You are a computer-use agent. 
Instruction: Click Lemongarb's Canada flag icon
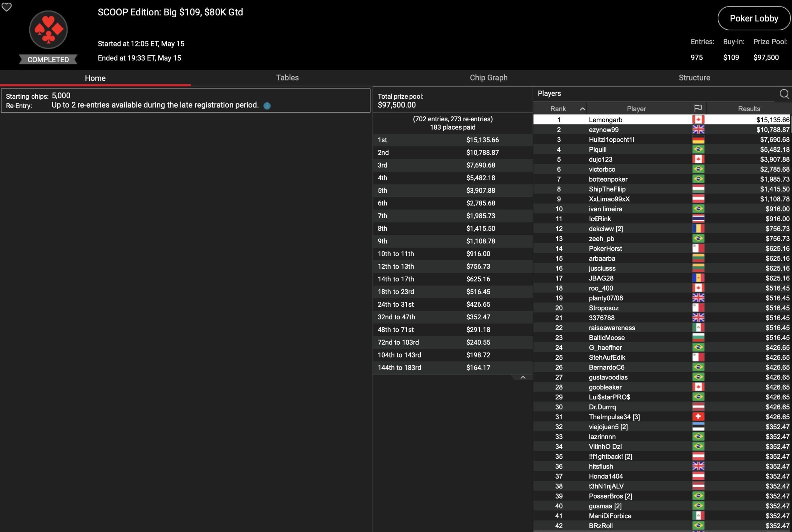click(698, 120)
